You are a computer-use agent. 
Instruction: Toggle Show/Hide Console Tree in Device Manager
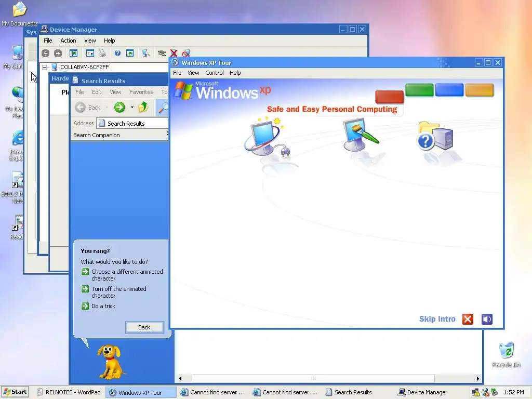(x=73, y=54)
